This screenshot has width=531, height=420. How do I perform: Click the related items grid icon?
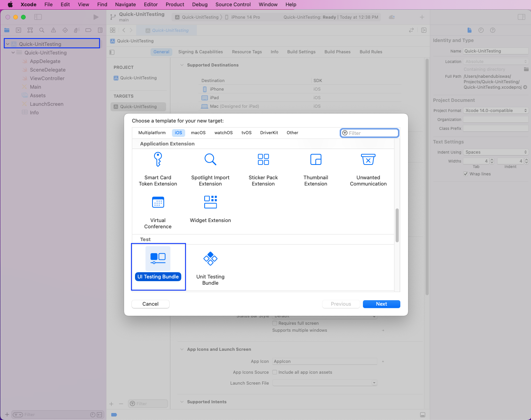point(112,30)
